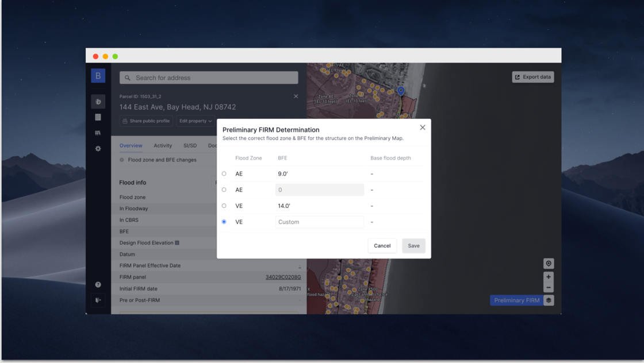Click the Export data button
Screen dimensions: 644x363
click(533, 77)
